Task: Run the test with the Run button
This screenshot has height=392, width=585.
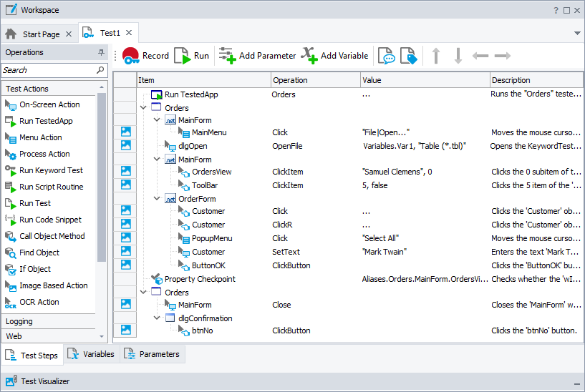Action: pyautogui.click(x=192, y=56)
